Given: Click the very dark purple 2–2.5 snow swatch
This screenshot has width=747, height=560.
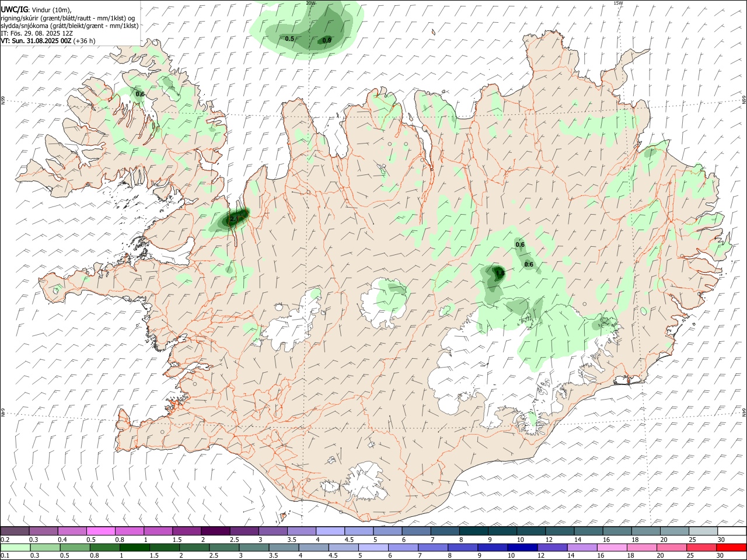Looking at the screenshot, I should (215, 531).
